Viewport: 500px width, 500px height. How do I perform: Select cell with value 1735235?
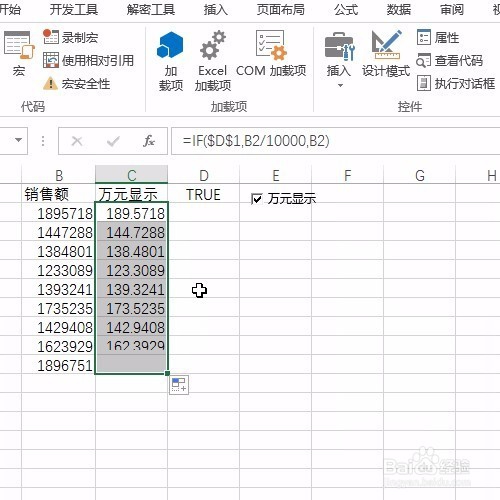(x=59, y=308)
